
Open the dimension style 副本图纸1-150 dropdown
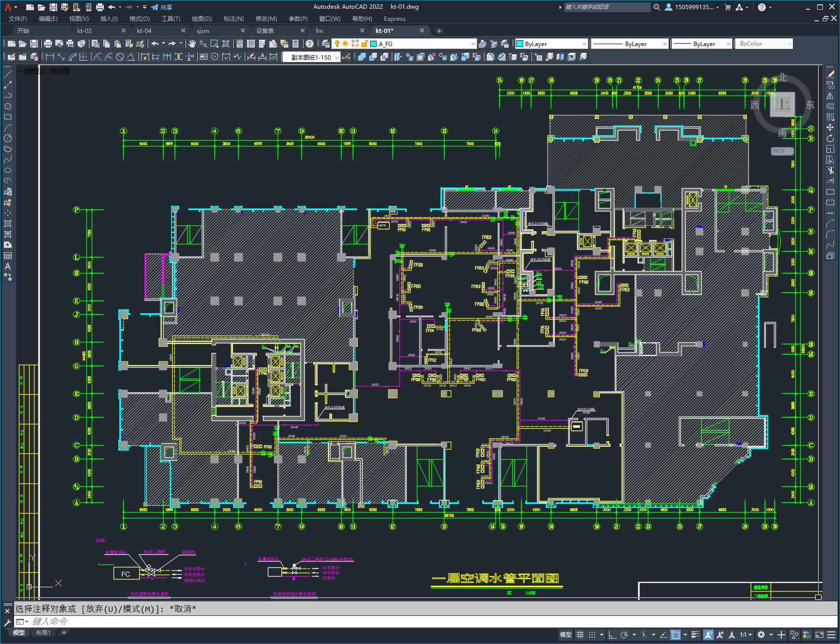tap(312, 57)
